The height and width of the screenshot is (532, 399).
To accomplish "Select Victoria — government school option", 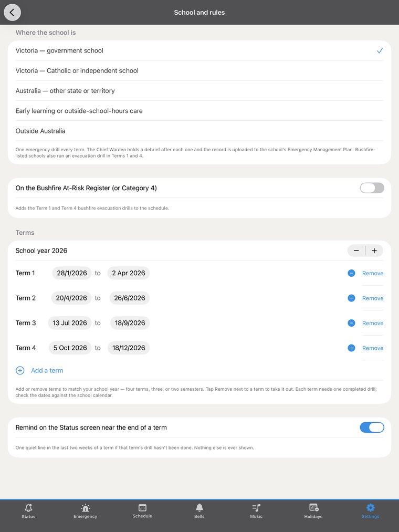I will (x=199, y=50).
